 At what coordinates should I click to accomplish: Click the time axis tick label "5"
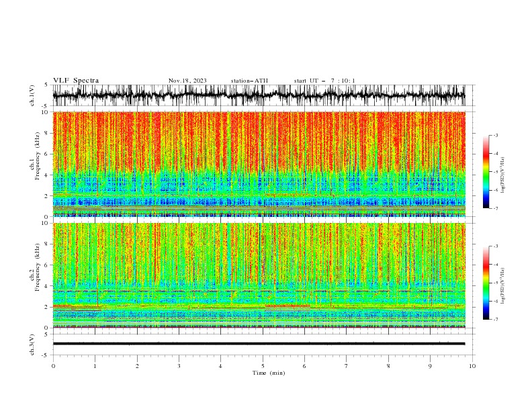[x=263, y=366]
